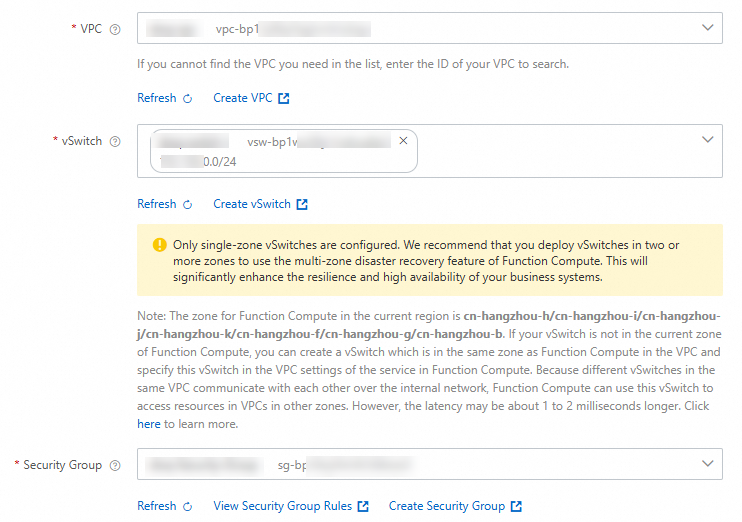
Task: Expand the VPC dropdown list
Action: [x=708, y=28]
